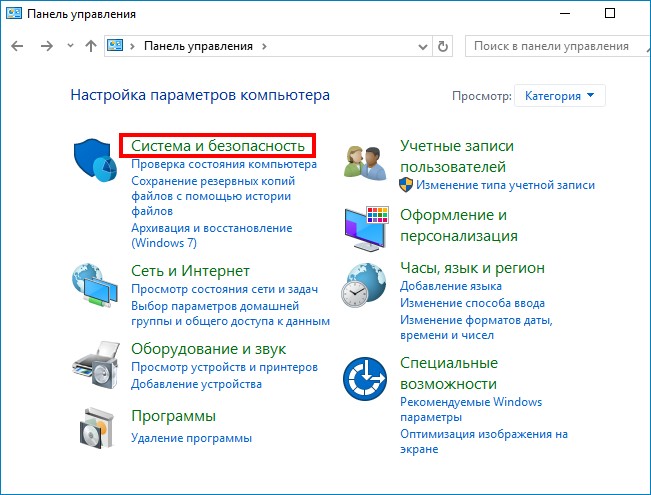Expand the address bar history dropdown arrow

click(x=445, y=46)
